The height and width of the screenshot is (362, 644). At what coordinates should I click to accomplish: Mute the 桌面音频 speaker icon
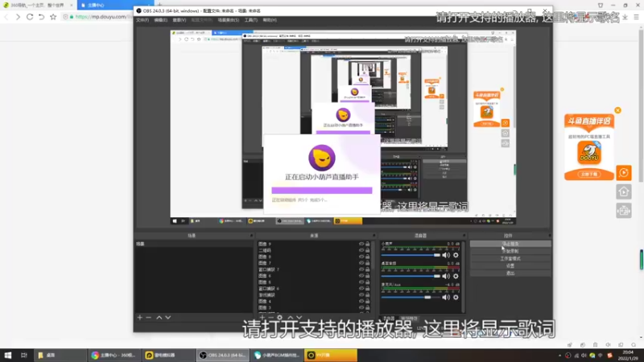pyautogui.click(x=446, y=276)
